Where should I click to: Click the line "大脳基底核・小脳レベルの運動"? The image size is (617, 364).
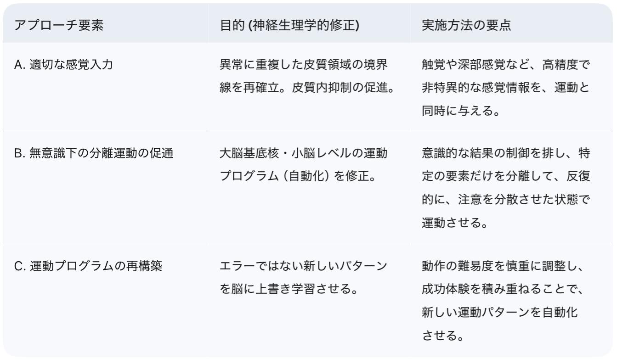(303, 154)
